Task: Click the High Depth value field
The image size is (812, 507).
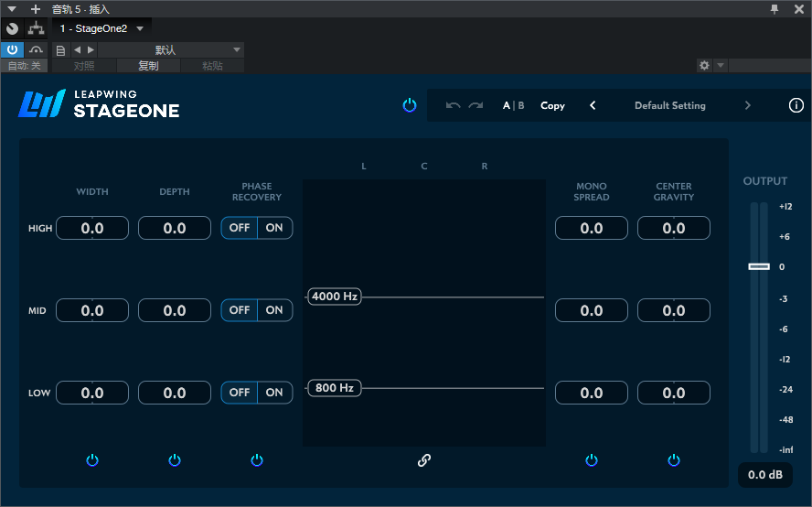Action: click(x=175, y=228)
